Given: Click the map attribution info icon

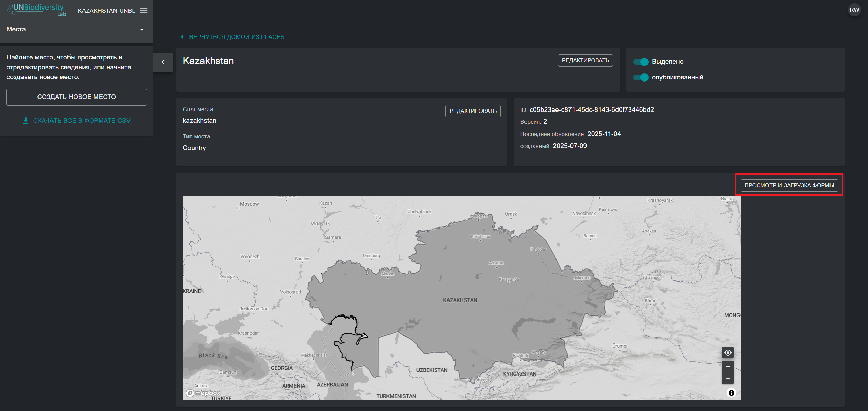Looking at the screenshot, I should [x=731, y=393].
